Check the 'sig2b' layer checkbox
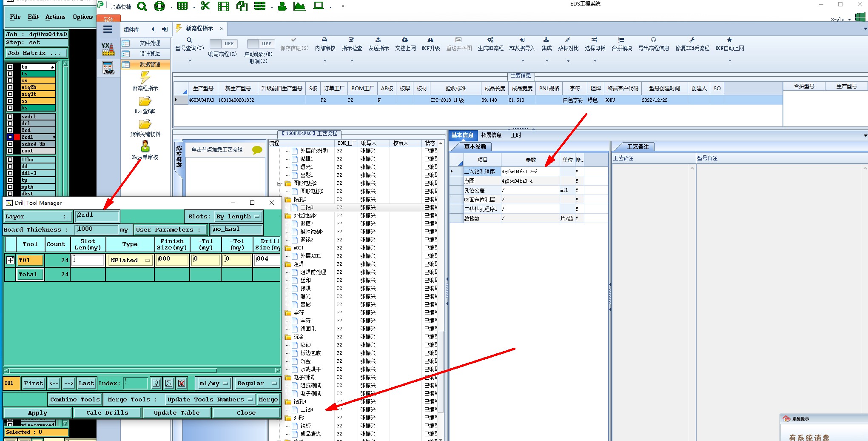The image size is (868, 441). coord(10,87)
